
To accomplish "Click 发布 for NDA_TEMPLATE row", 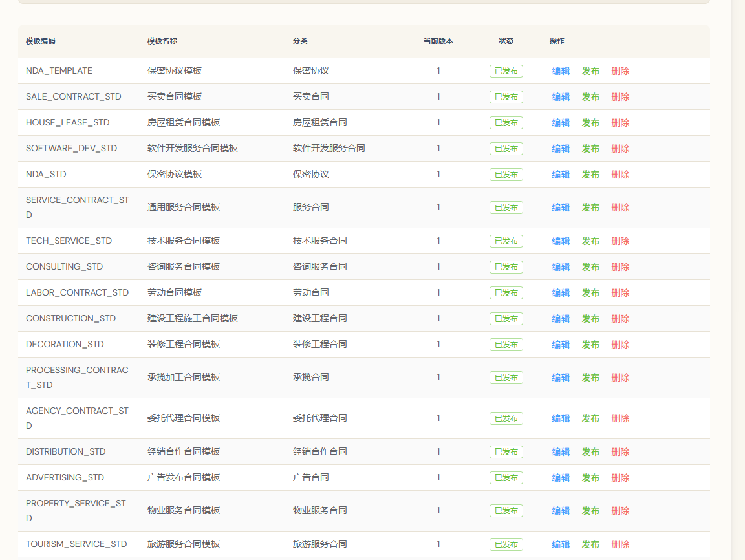I will 590,71.
